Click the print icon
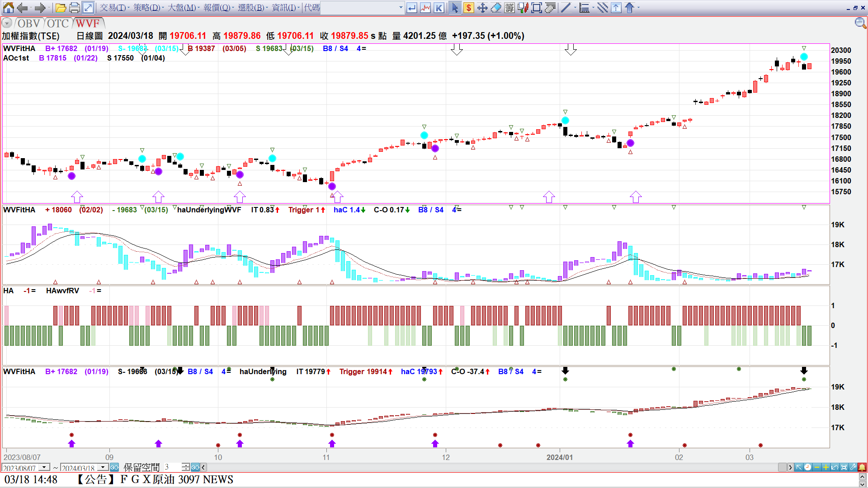 pos(75,8)
